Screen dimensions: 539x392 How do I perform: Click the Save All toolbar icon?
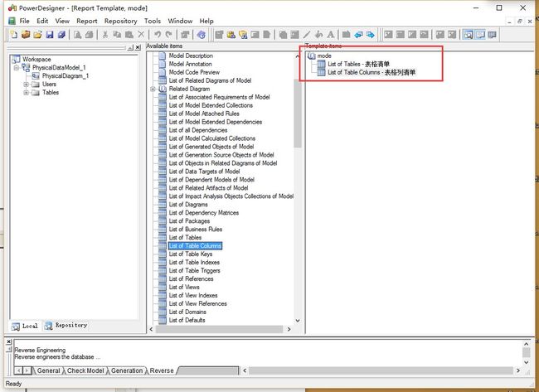point(62,35)
